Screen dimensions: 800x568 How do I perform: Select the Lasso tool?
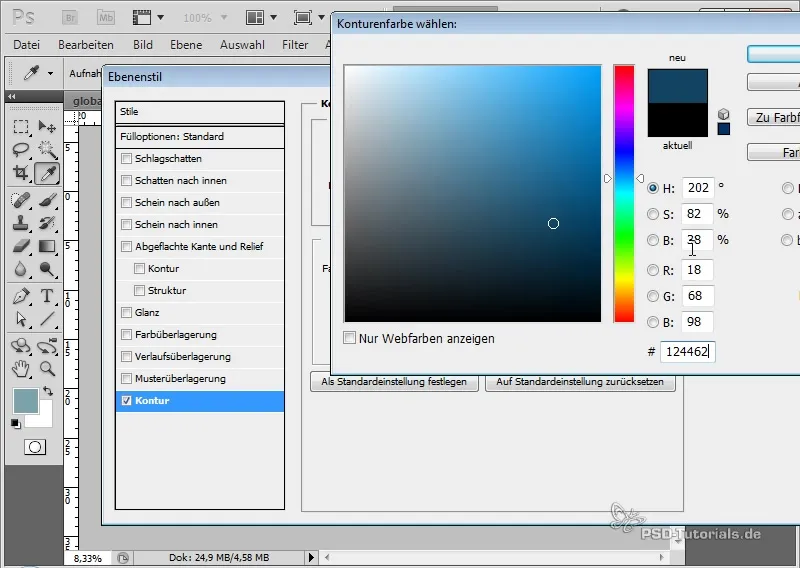click(20, 150)
